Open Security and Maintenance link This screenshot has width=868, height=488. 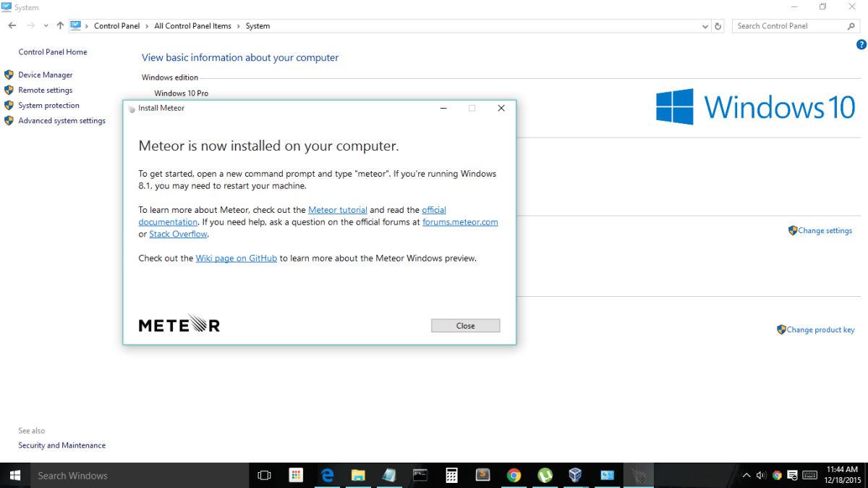pyautogui.click(x=61, y=445)
